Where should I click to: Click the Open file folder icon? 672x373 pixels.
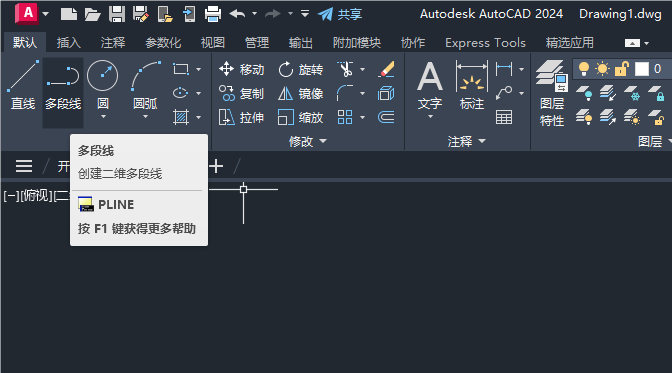93,14
